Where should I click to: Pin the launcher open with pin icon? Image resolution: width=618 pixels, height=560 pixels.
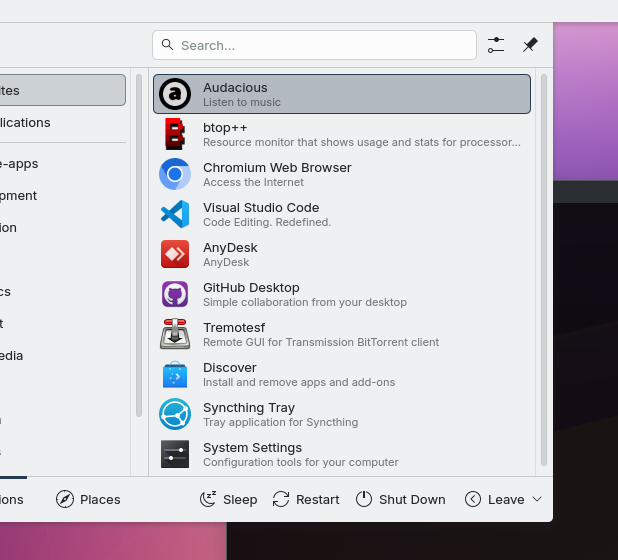(530, 45)
